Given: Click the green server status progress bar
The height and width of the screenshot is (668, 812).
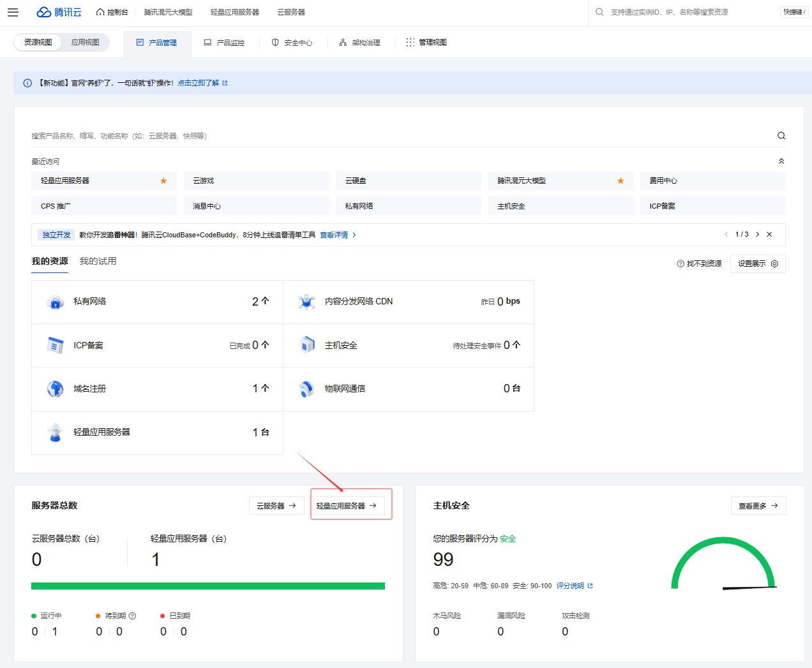Looking at the screenshot, I should coord(208,586).
